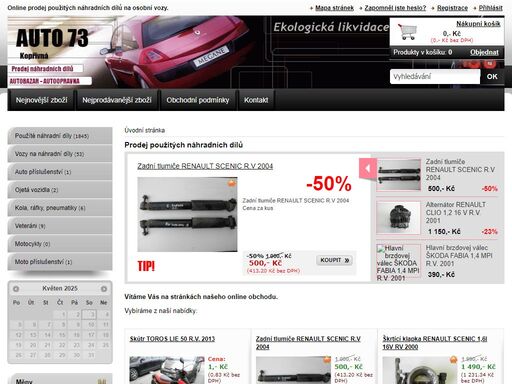Image resolution: width=512 pixels, height=384 pixels.
Task: Select Vozy na náhradní díly category
Action: tap(60, 154)
